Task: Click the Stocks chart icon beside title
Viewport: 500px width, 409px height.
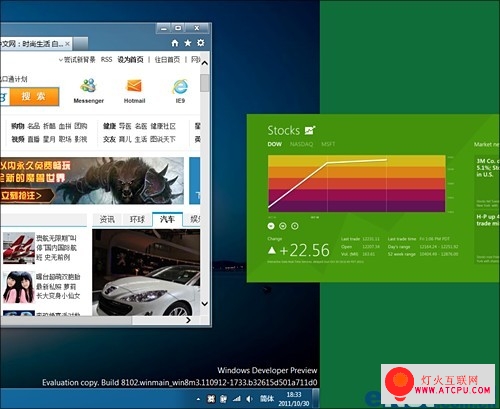Action: coord(310,130)
